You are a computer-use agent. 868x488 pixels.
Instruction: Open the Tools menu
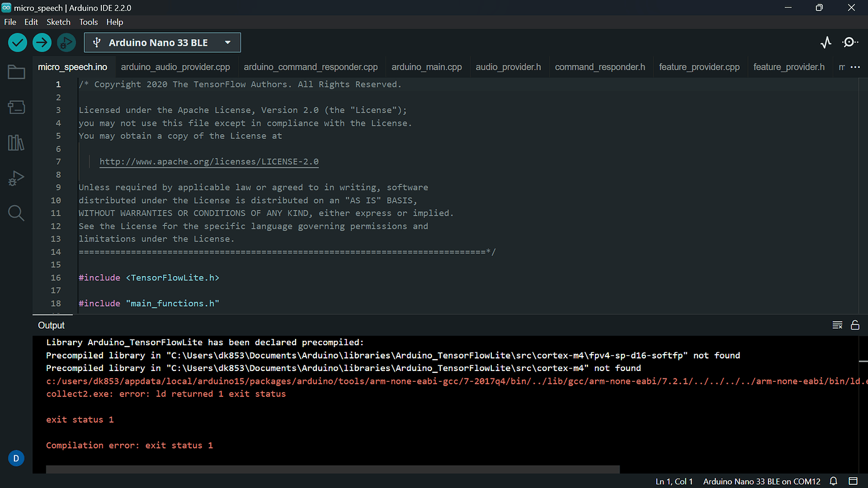pyautogui.click(x=89, y=22)
